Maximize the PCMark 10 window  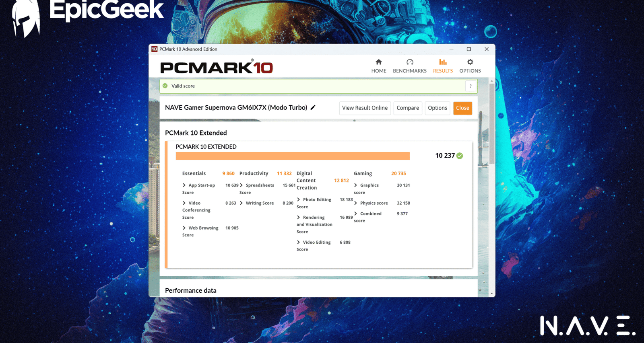[469, 49]
